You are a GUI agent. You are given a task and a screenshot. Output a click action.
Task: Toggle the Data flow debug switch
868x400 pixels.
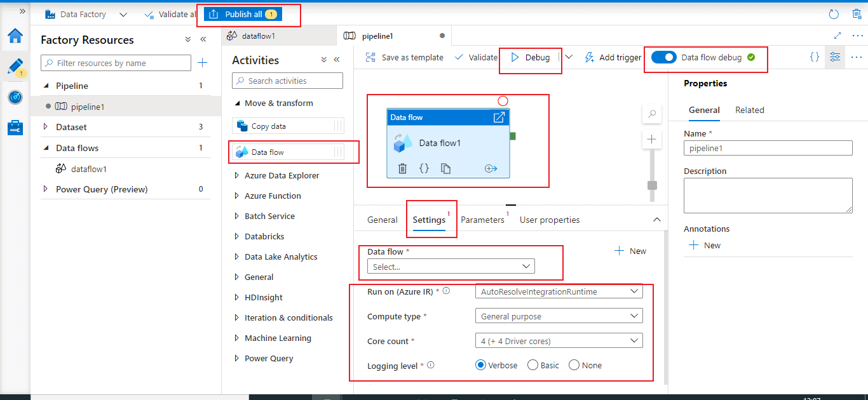(663, 57)
